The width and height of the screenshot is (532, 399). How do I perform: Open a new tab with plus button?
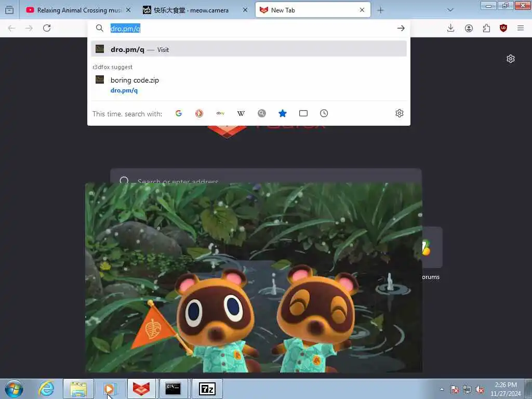[380, 10]
